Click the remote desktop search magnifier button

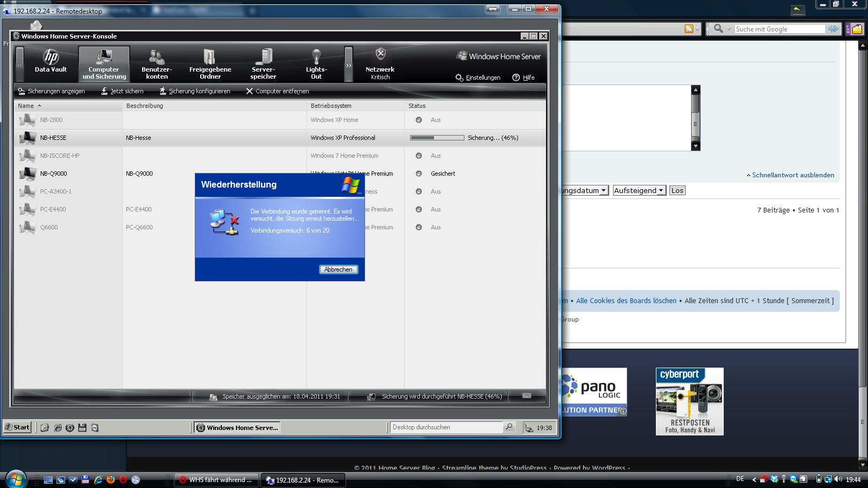pyautogui.click(x=509, y=427)
